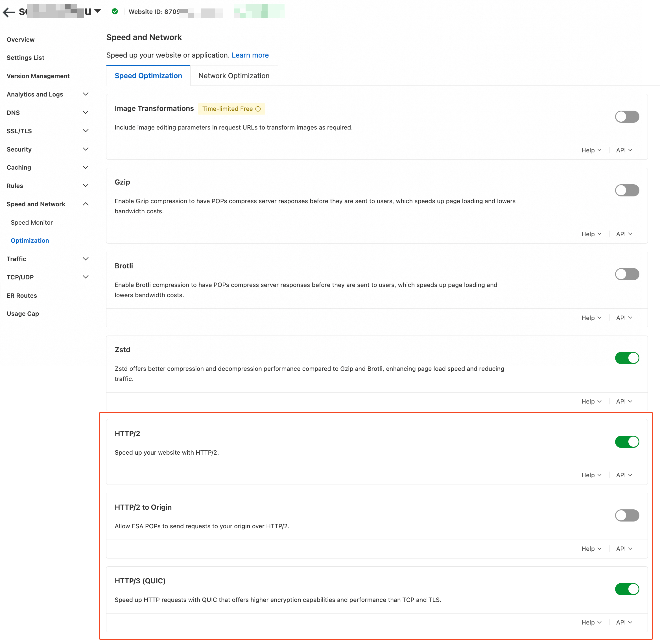Click the Time-limited Free info icon
Viewport: 660px width, 644px height.
[258, 109]
